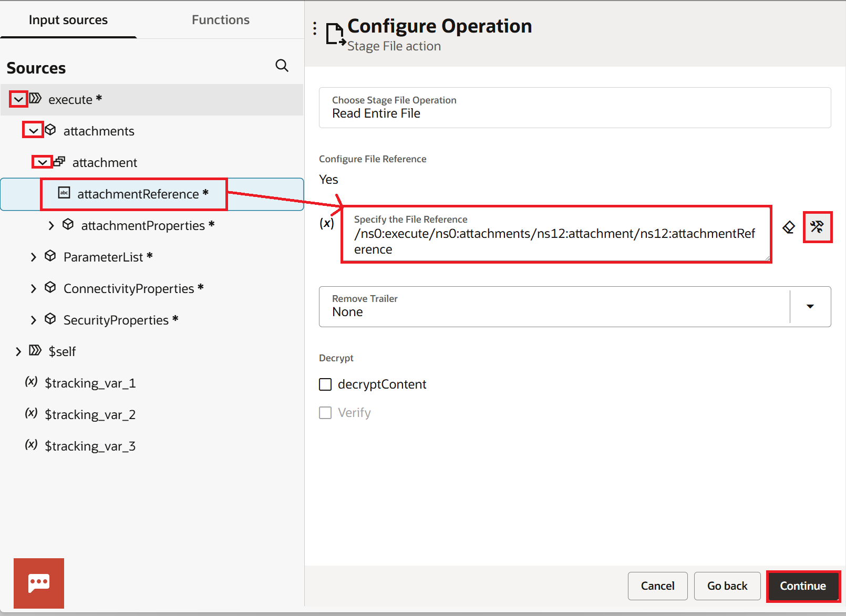Select the $tracking_var_1 variable icon
The height and width of the screenshot is (616, 846).
pos(31,382)
